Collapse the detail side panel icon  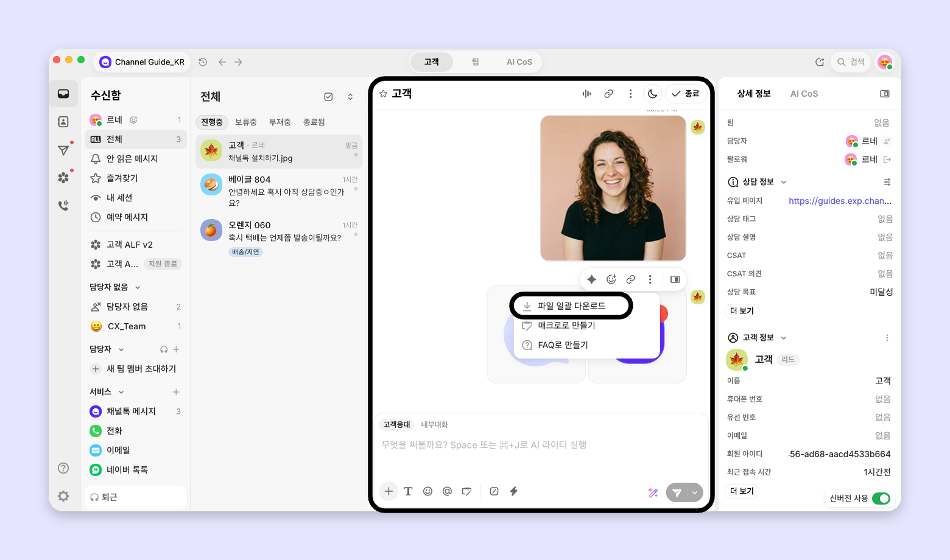[885, 94]
